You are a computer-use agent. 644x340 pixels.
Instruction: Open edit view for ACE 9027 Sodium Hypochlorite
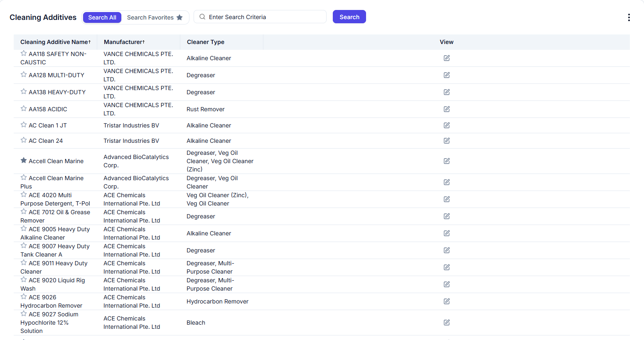(x=447, y=323)
